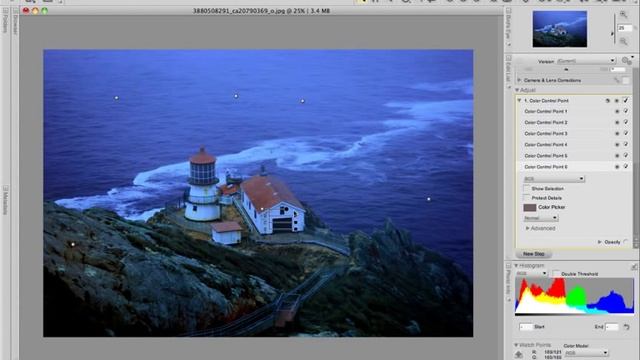Toggle checkbox on Color Control Point 1 row
The image size is (640, 360).
coord(626,111)
